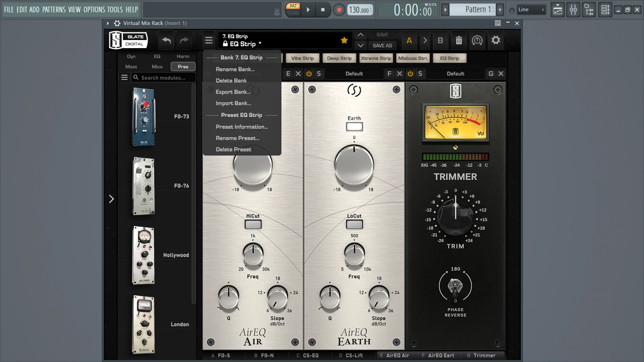Open the FL Studio playlist view icon
Screen dimensions: 644x362
[558, 9]
